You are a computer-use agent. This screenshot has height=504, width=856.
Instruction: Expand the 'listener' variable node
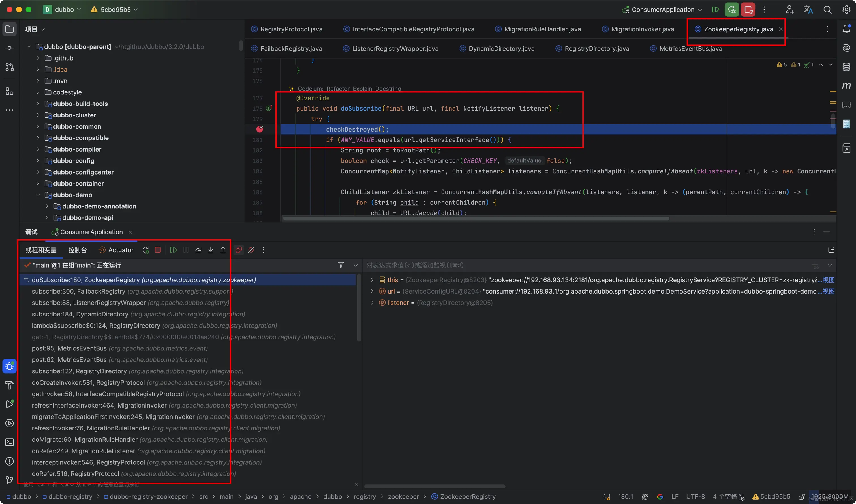372,303
